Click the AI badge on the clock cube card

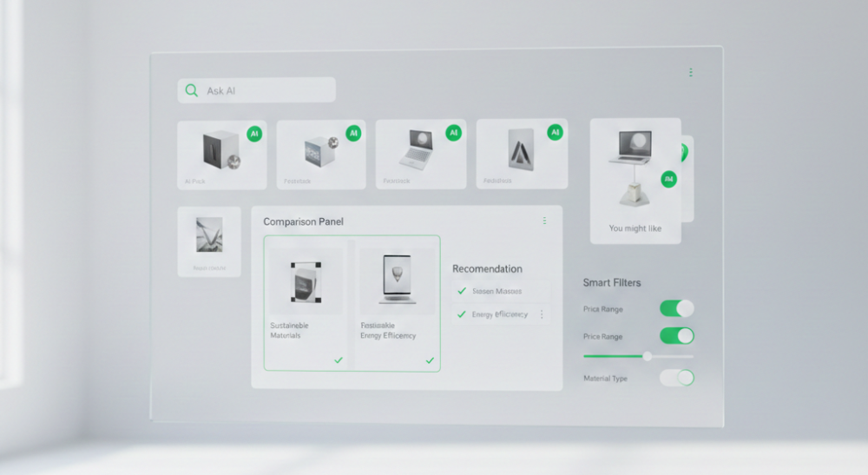353,133
